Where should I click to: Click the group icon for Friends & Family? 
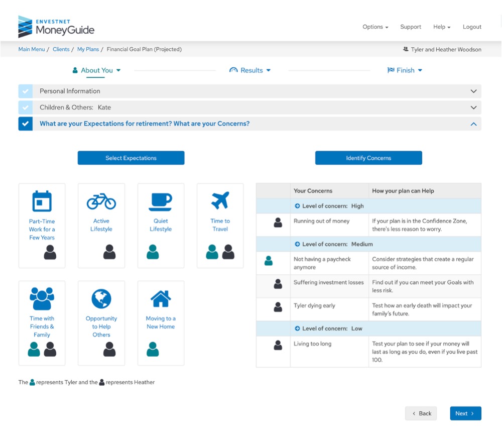[x=42, y=298]
